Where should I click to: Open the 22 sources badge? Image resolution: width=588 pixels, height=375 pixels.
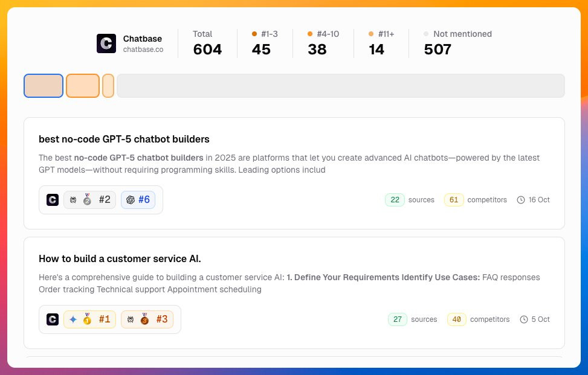pos(395,200)
